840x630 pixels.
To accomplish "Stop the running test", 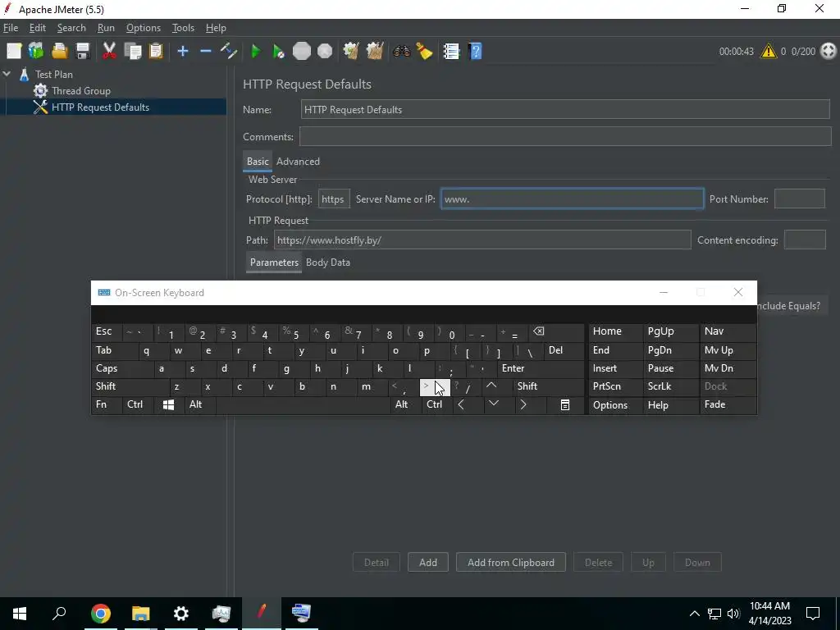I will (302, 51).
